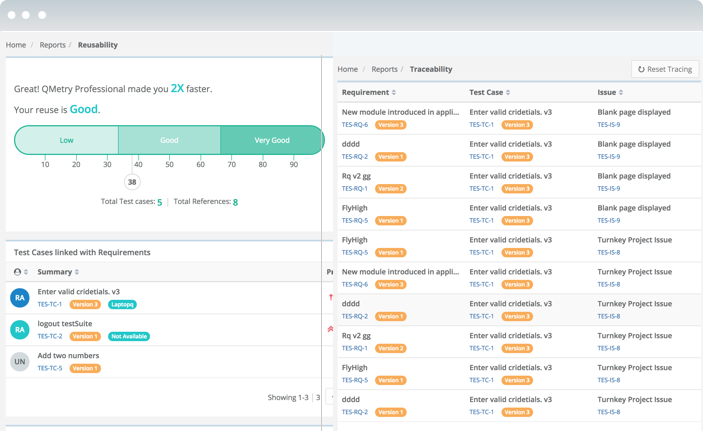Click 'New module introduced' in the Turnkey Project row
The image size is (703, 431).
(400, 272)
